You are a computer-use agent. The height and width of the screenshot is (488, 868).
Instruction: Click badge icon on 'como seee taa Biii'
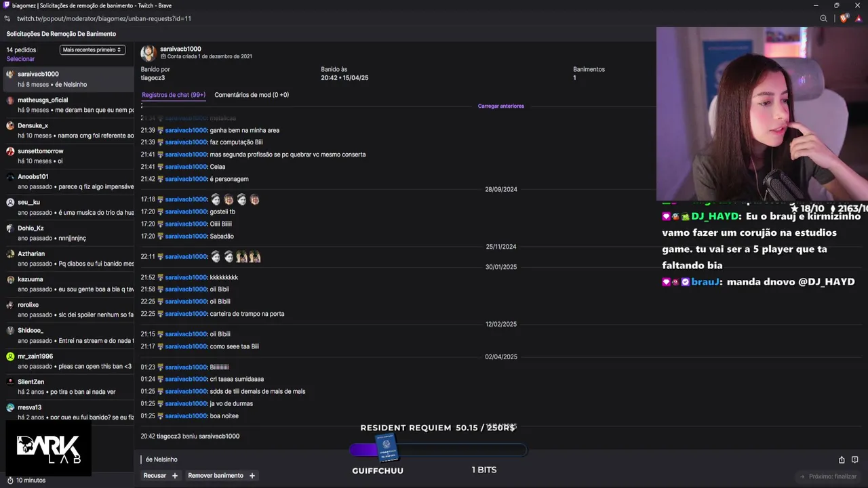click(x=161, y=346)
